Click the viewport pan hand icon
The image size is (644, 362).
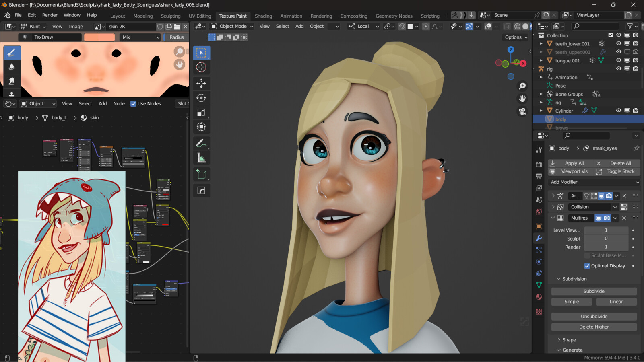point(522,99)
